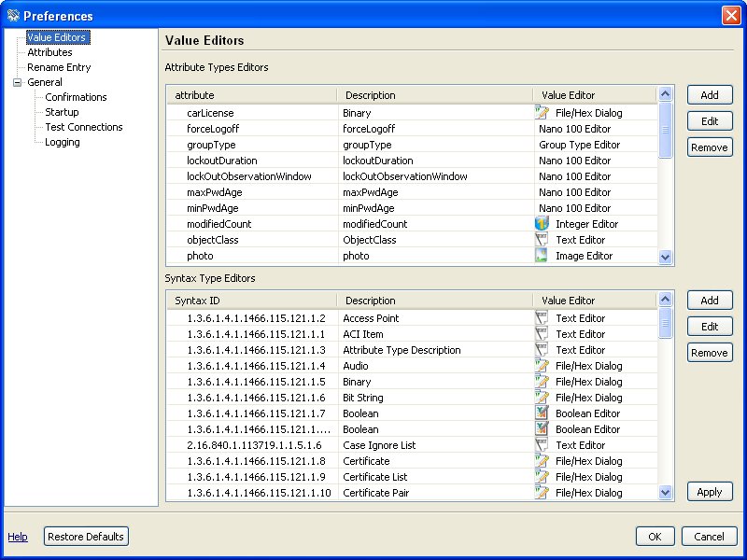This screenshot has width=747, height=560.
Task: Click File/Hex Dialog icon in Certificate Pair row
Action: pyautogui.click(x=542, y=493)
